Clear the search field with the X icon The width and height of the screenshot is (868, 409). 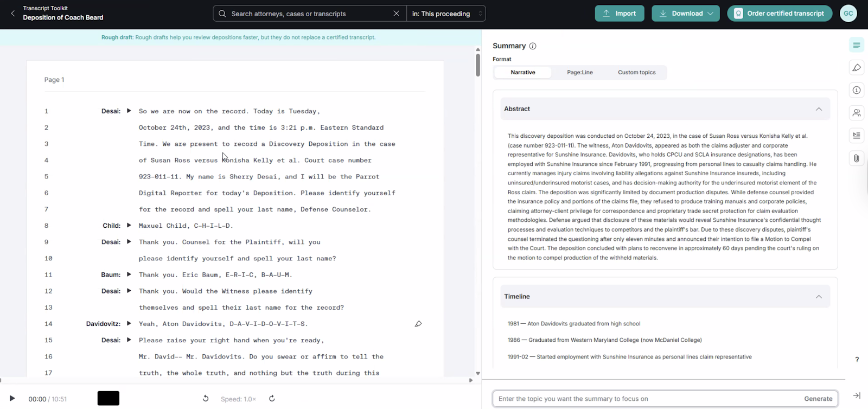pos(397,14)
